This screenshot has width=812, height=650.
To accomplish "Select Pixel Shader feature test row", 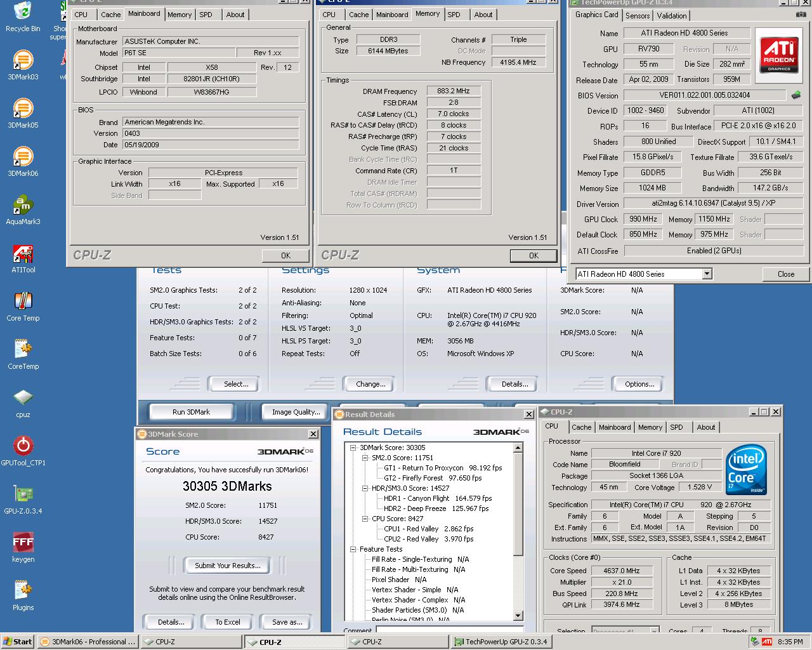I will point(399,580).
